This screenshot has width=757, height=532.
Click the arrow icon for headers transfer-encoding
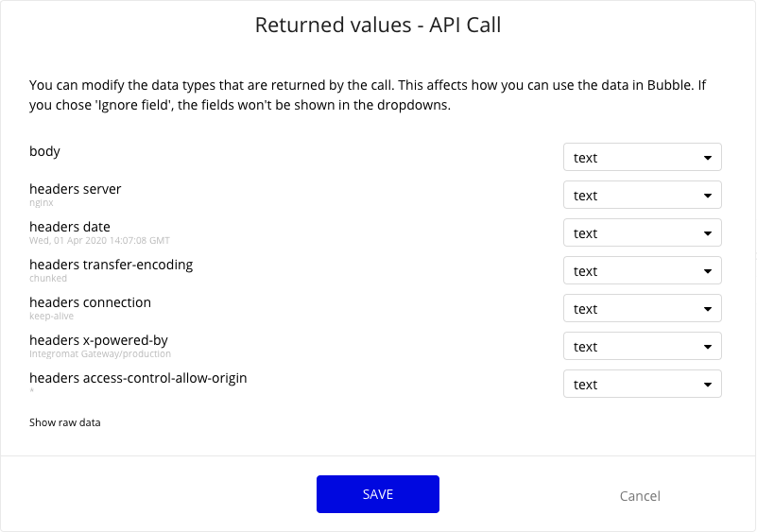coord(708,271)
